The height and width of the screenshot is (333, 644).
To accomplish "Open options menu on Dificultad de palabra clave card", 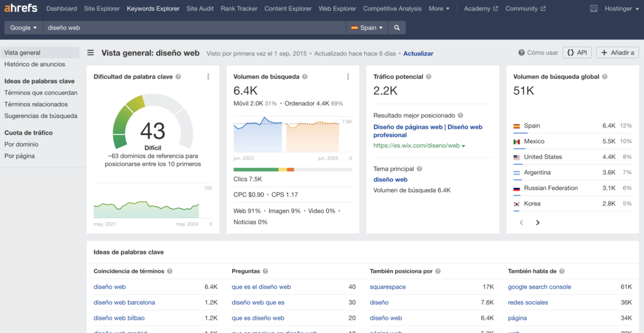I will click(208, 77).
